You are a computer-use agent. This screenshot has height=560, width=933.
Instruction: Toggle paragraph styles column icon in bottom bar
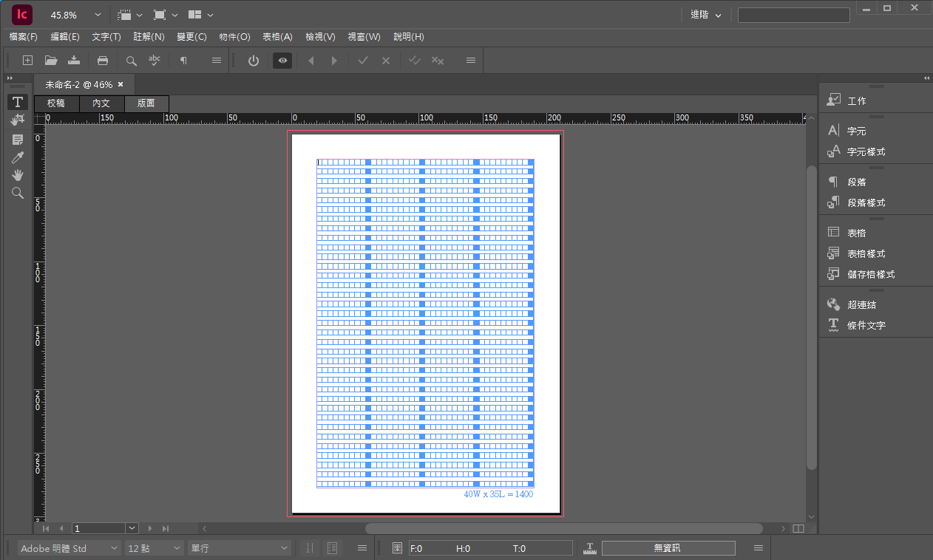(333, 548)
